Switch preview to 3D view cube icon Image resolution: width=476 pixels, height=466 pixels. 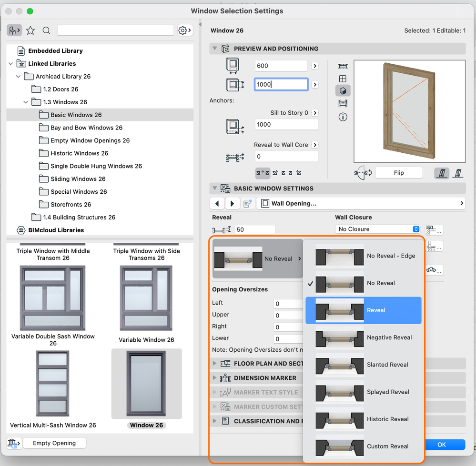click(x=343, y=90)
